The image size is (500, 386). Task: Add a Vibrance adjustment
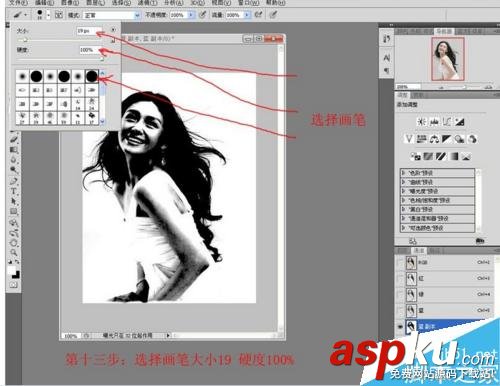pyautogui.click(x=409, y=139)
